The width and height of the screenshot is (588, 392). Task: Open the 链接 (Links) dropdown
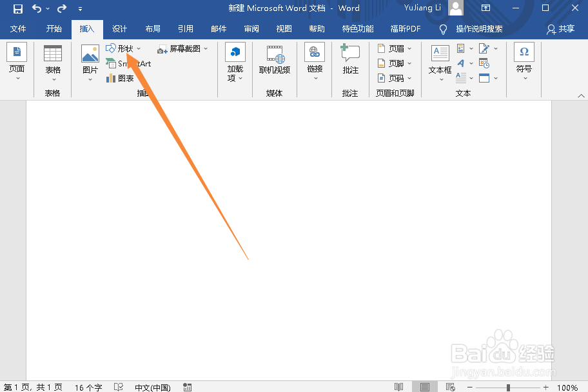click(x=315, y=62)
